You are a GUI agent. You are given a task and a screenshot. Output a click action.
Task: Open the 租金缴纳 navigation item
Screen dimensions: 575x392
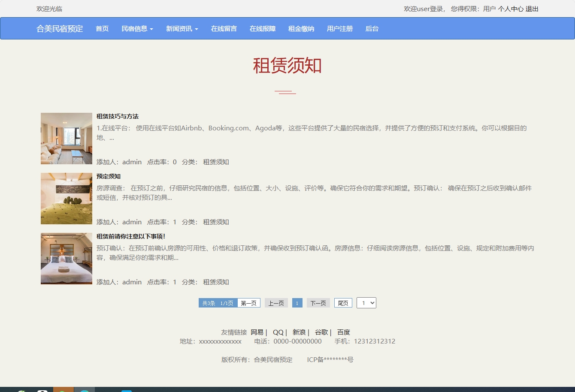(x=301, y=28)
